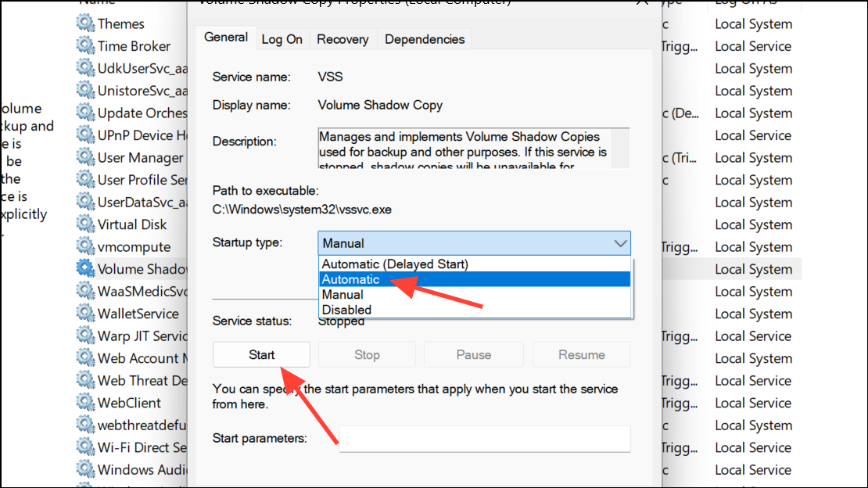Choose the Manual option in list

pos(343,295)
